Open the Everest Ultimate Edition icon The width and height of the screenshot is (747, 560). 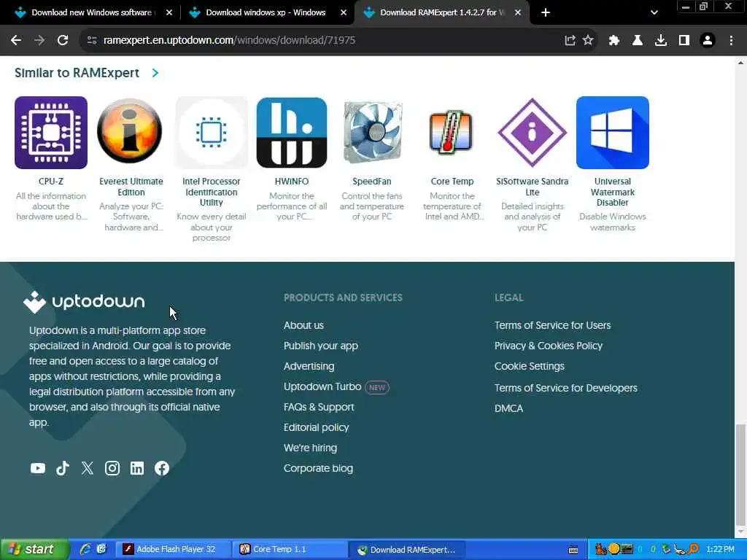click(130, 131)
